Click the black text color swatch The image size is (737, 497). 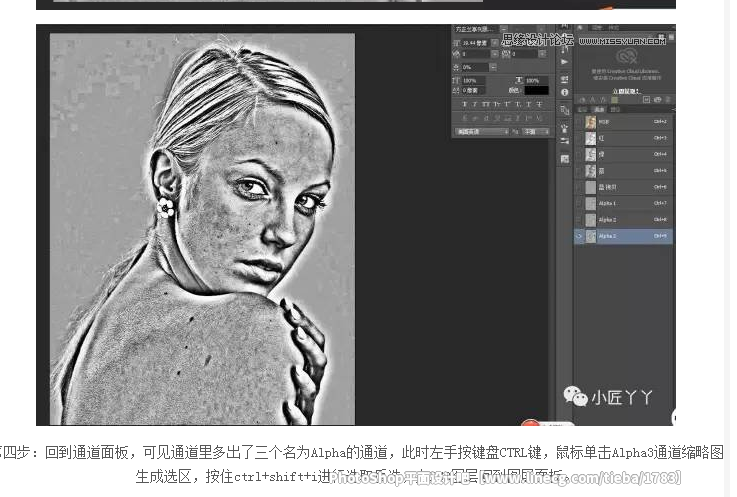(536, 90)
